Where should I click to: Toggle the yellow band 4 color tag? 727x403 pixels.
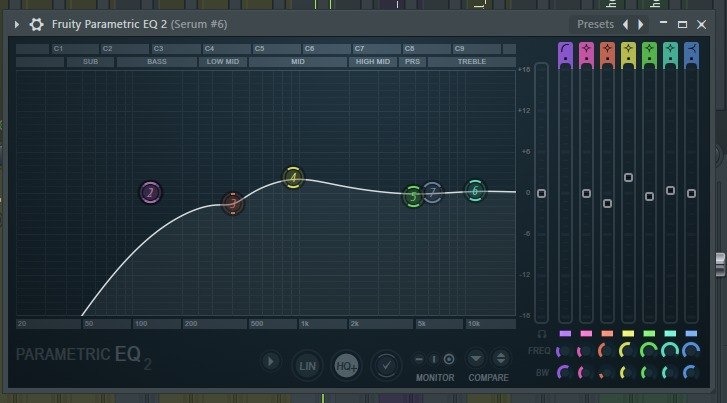(x=628, y=333)
